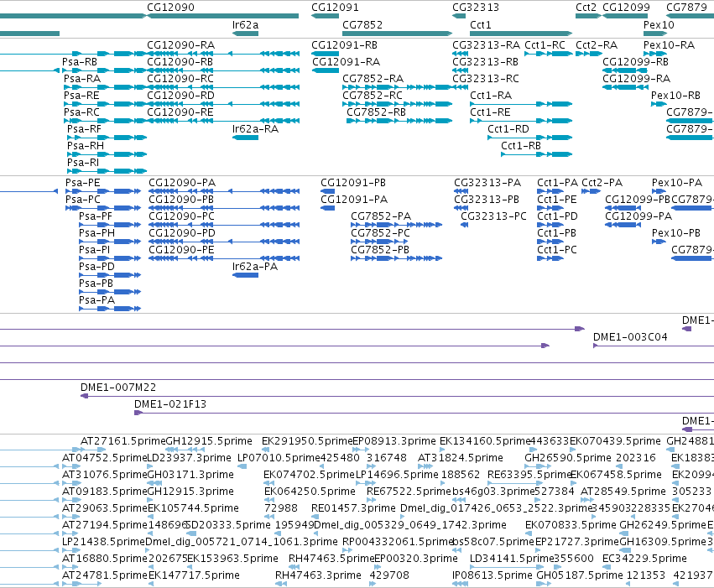714x588 pixels.
Task: Click EST EK153963.5prime label
Action: [232, 559]
